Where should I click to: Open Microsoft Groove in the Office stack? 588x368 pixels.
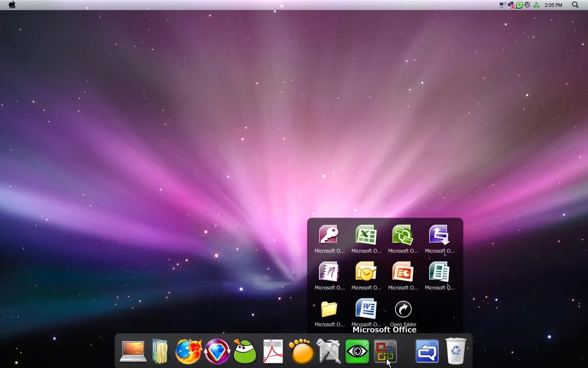[x=403, y=235]
